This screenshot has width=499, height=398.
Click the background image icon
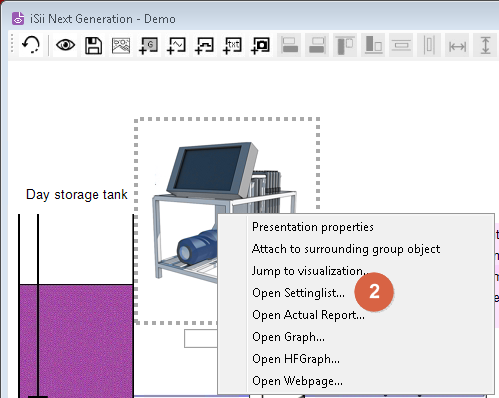tap(121, 46)
